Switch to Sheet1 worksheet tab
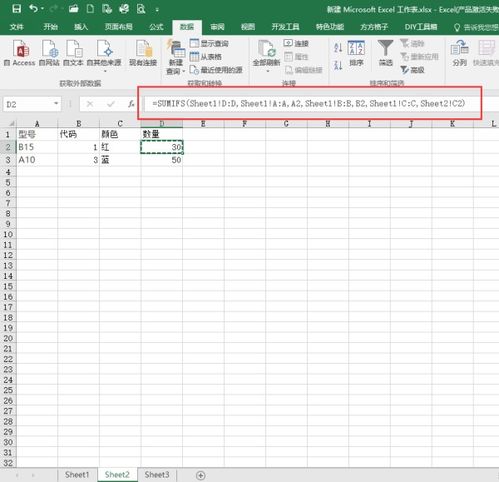 pos(77,475)
